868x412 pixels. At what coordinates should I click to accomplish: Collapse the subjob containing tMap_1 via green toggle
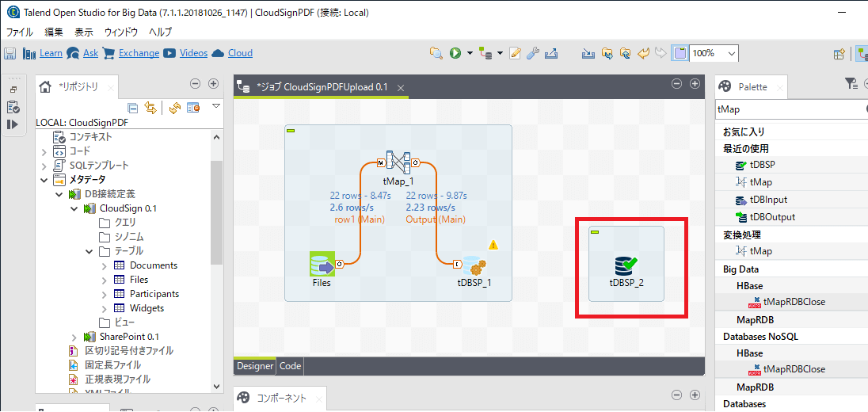pos(291,131)
